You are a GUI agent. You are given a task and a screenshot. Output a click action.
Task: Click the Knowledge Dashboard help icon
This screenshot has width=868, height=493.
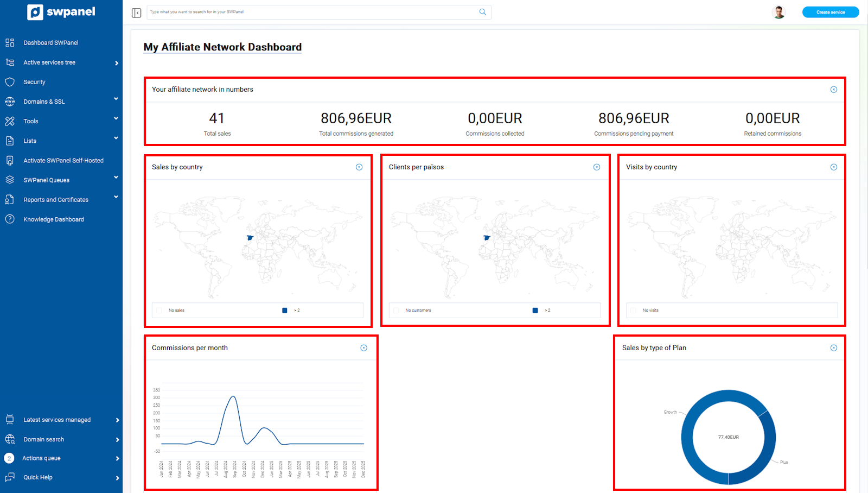[x=10, y=219]
